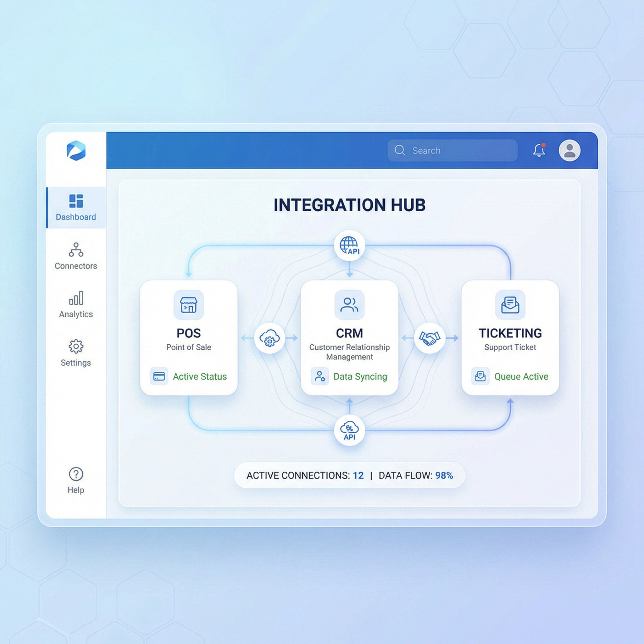Image resolution: width=644 pixels, height=644 pixels.
Task: Open the user profile avatar
Action: click(x=569, y=150)
